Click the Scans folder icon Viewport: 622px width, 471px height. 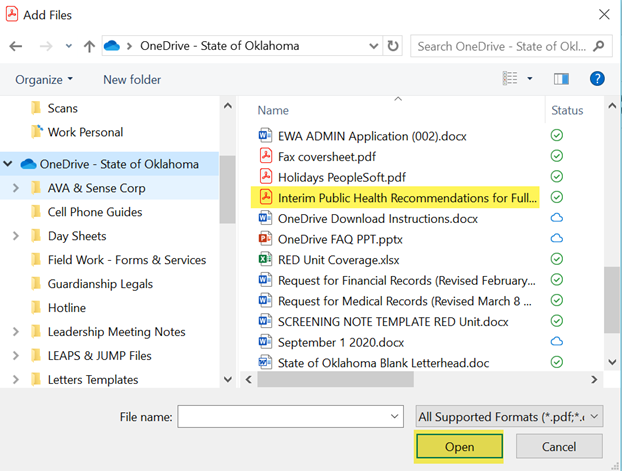pos(36,108)
